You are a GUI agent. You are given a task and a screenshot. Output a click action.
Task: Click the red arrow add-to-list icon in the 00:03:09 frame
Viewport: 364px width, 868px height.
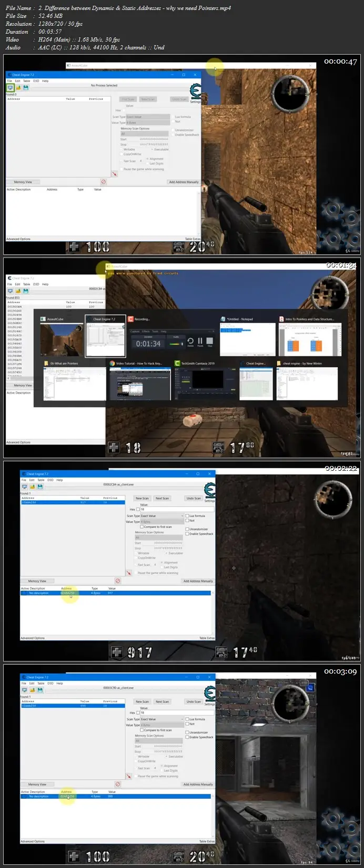128,776
